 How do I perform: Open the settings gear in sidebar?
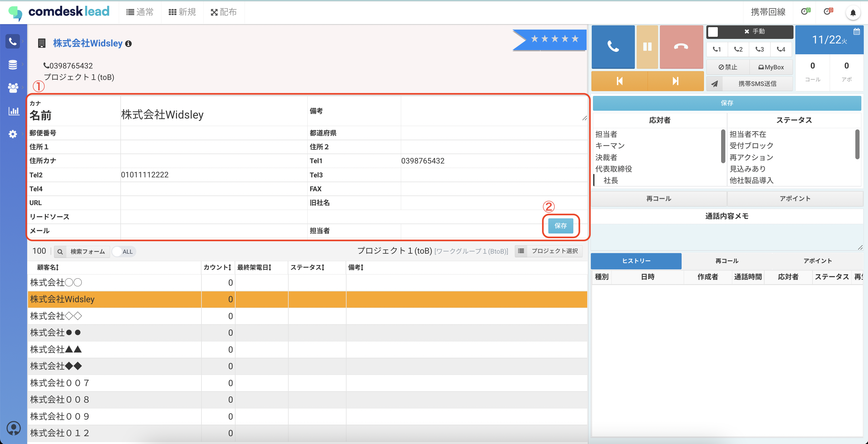click(13, 134)
